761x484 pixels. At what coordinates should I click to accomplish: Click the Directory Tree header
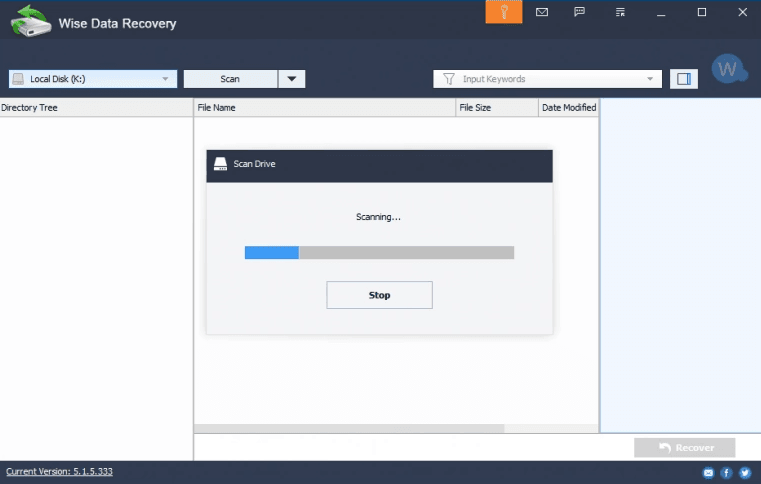96,108
